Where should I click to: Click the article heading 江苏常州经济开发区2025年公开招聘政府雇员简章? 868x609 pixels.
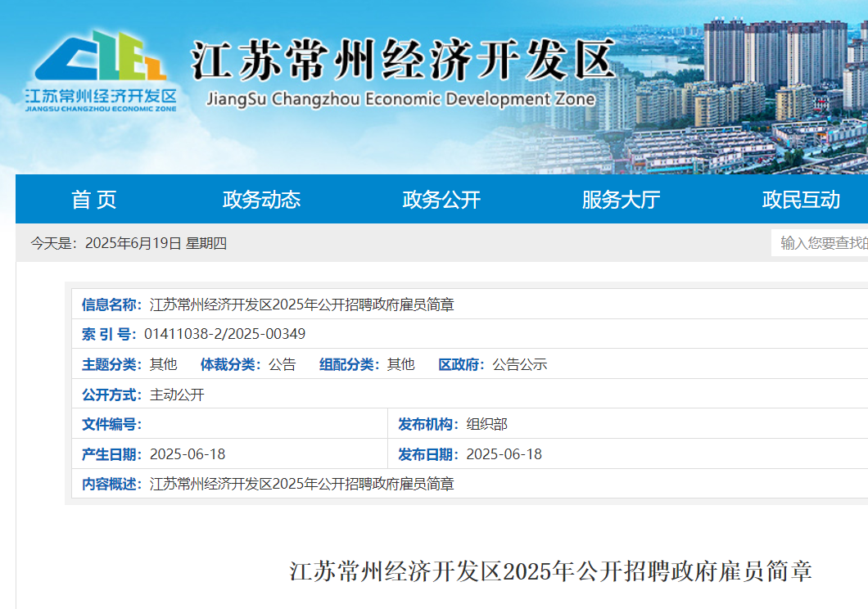[x=550, y=571]
